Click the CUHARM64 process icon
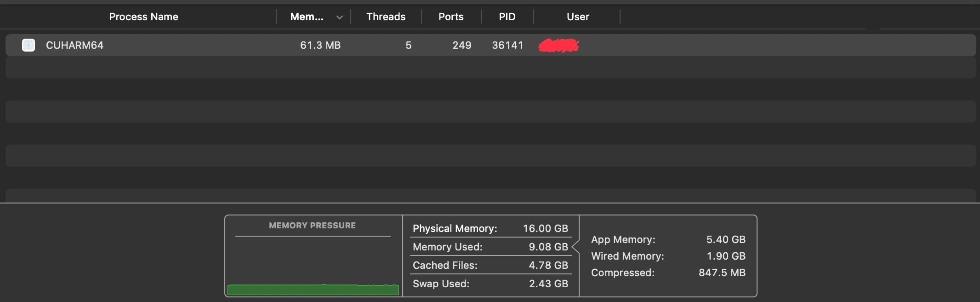This screenshot has width=980, height=302. (x=28, y=45)
